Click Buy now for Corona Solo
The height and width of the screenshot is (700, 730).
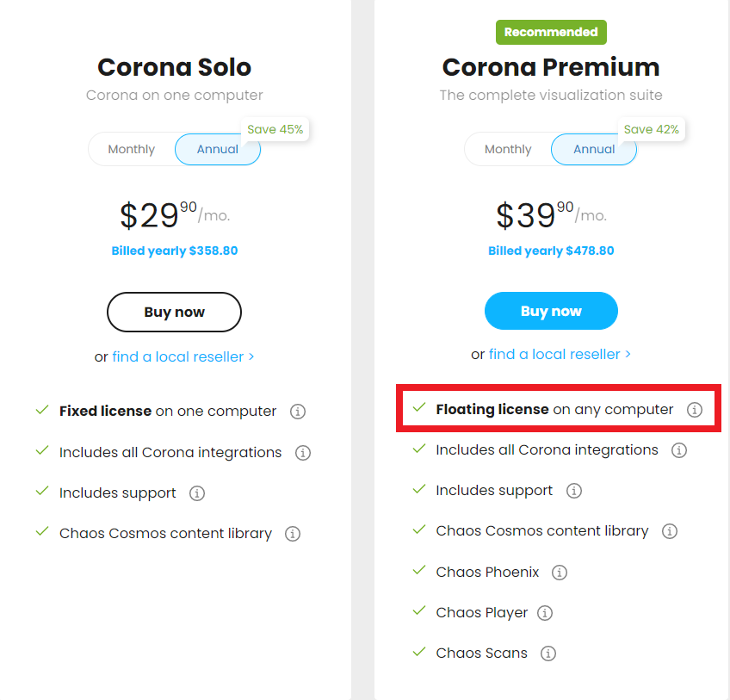click(174, 313)
